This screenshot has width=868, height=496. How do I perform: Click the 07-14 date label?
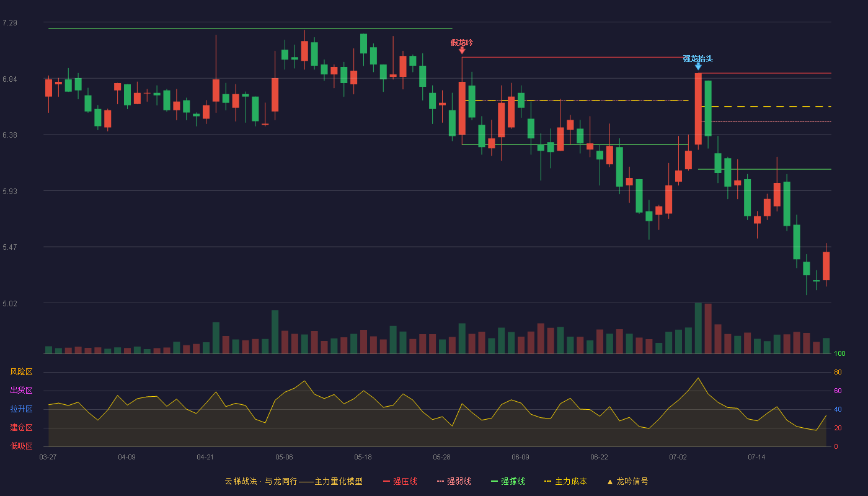756,457
